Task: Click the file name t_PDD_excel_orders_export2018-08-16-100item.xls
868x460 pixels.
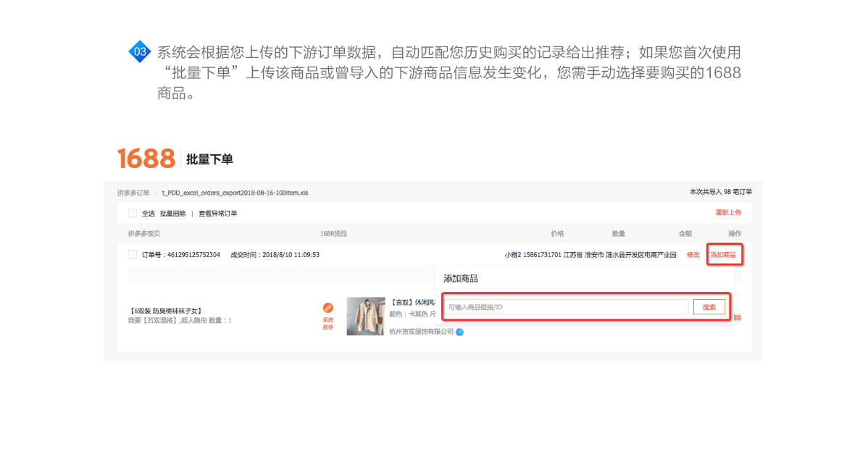Action: coord(235,193)
